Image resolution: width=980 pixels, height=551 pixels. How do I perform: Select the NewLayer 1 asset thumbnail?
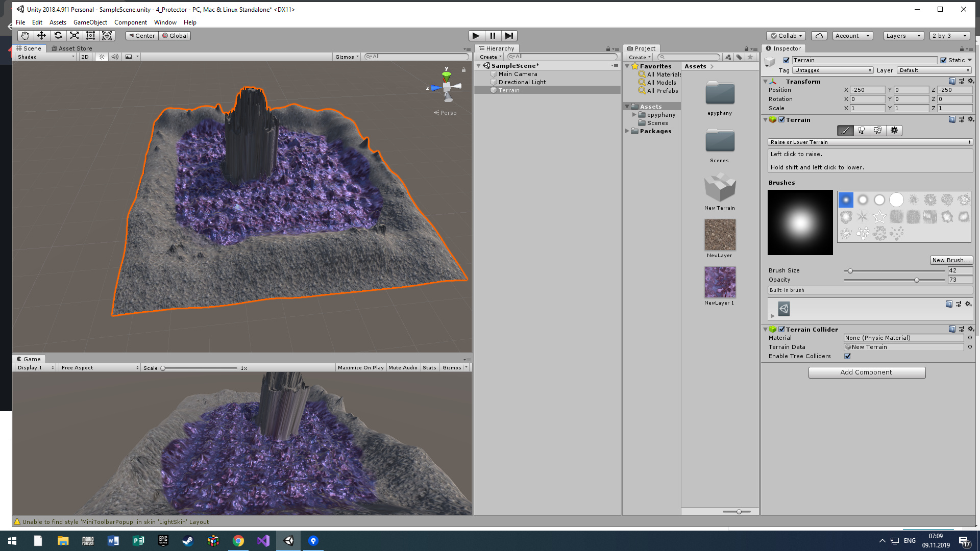point(720,282)
